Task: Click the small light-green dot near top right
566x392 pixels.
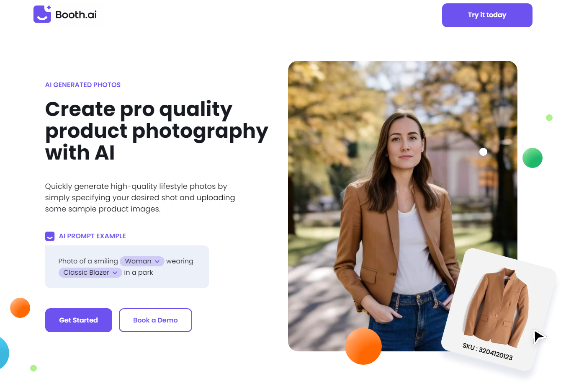Action: tap(549, 118)
